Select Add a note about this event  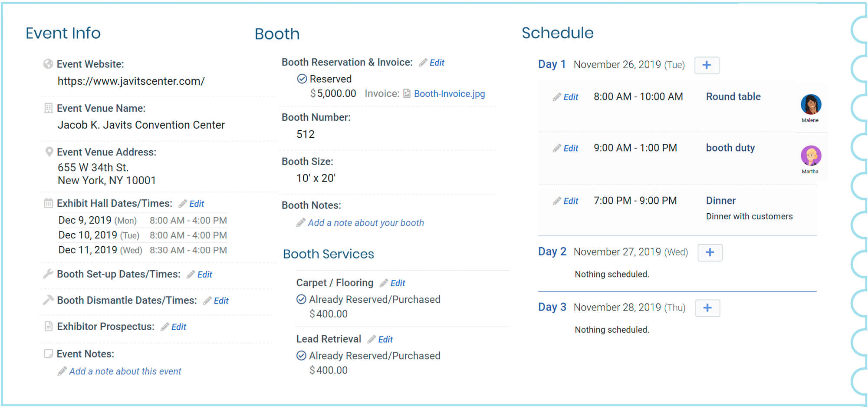click(x=125, y=371)
